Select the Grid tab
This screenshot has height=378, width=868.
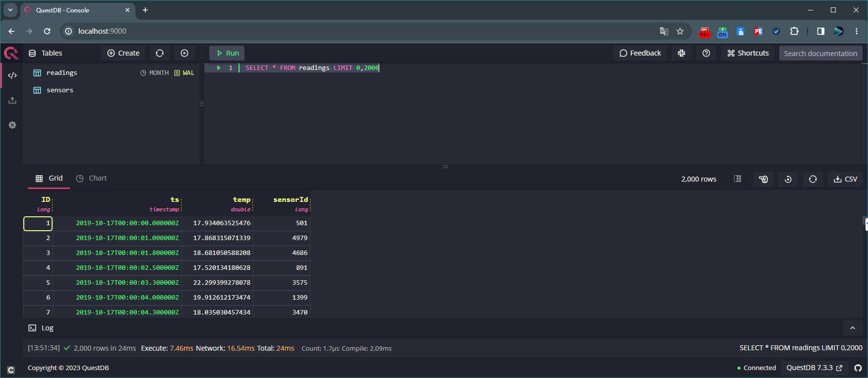(49, 179)
